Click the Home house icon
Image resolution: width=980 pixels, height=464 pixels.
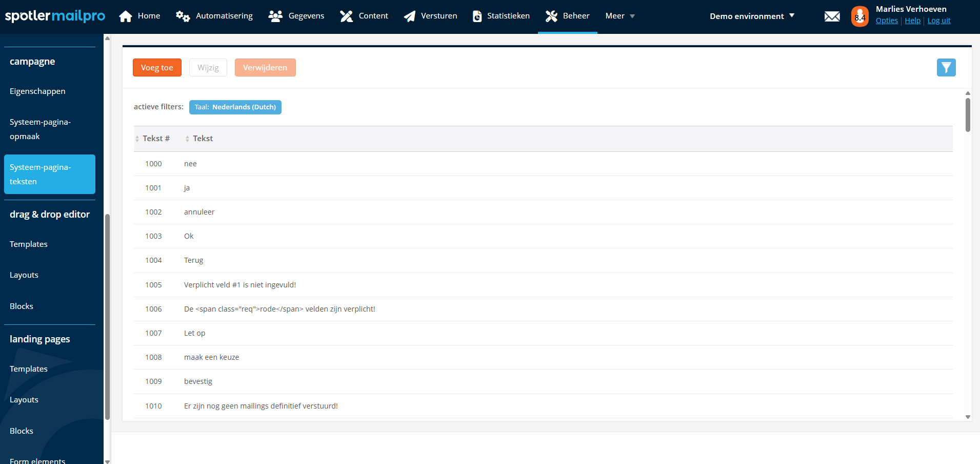126,16
